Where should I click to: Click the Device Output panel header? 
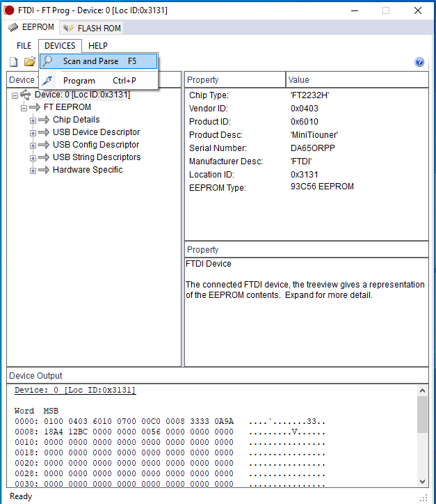coord(218,375)
